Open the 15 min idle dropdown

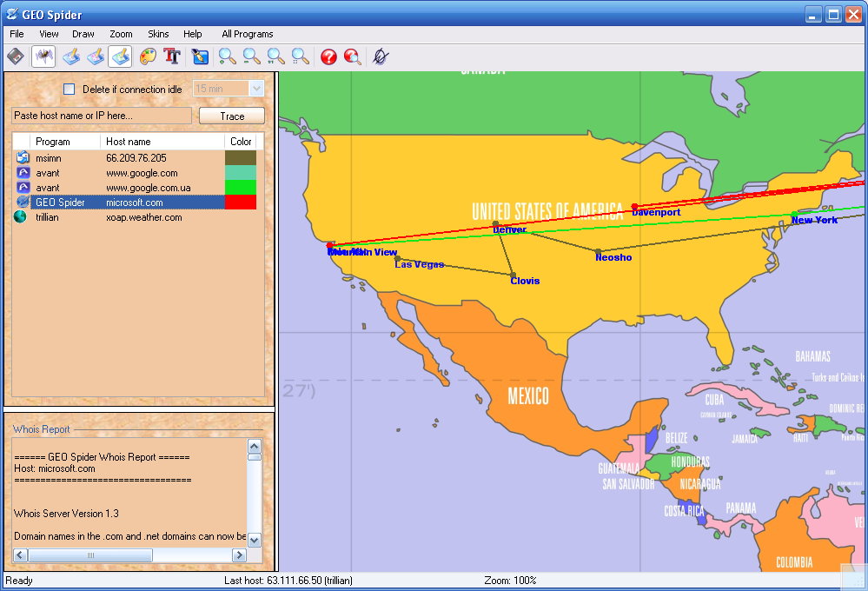(x=256, y=89)
